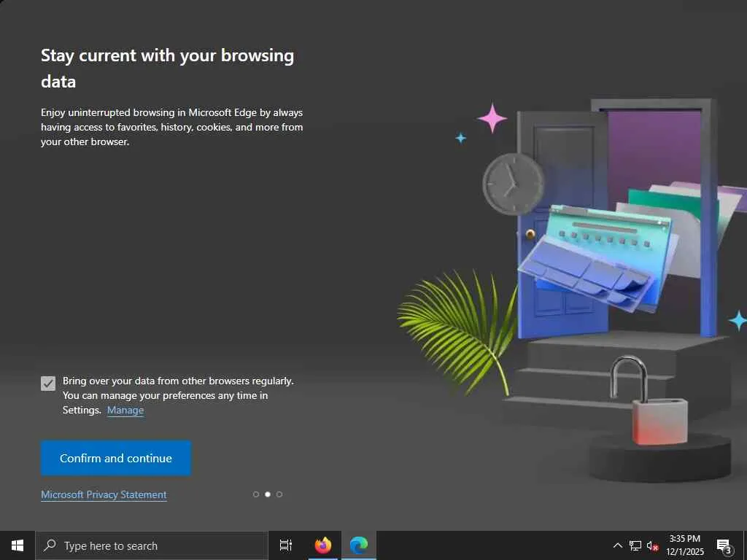Screen dimensions: 747x560
Task: Select the second page indicator dot
Action: (x=268, y=494)
